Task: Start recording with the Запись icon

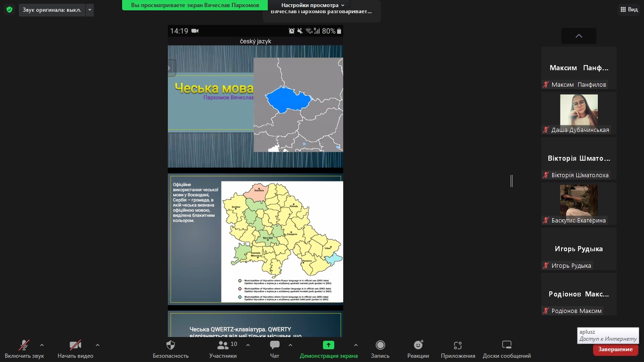Action: (380, 349)
